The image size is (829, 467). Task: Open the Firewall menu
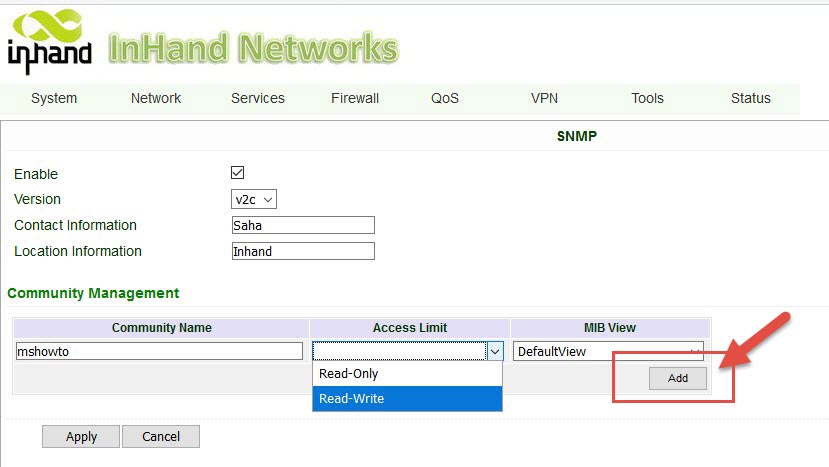(x=355, y=98)
